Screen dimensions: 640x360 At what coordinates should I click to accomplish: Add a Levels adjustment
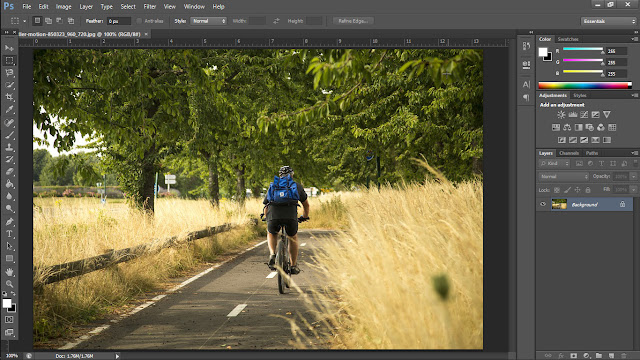click(x=573, y=115)
